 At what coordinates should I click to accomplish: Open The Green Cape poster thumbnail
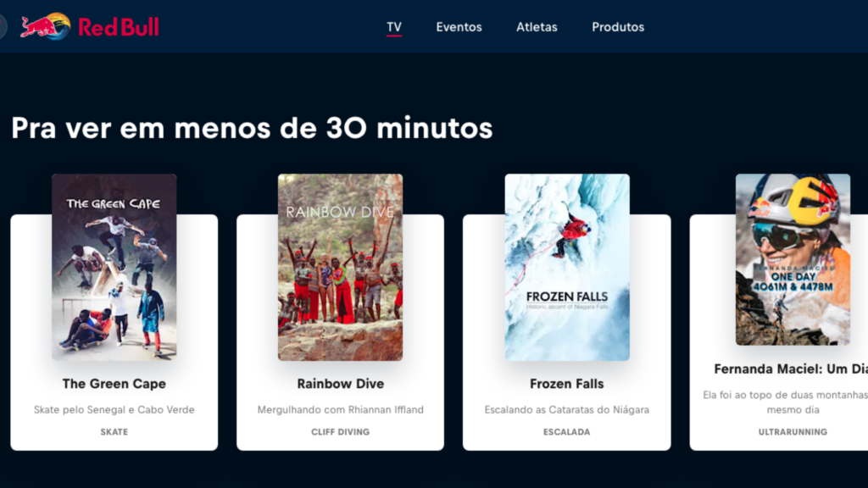pyautogui.click(x=114, y=267)
